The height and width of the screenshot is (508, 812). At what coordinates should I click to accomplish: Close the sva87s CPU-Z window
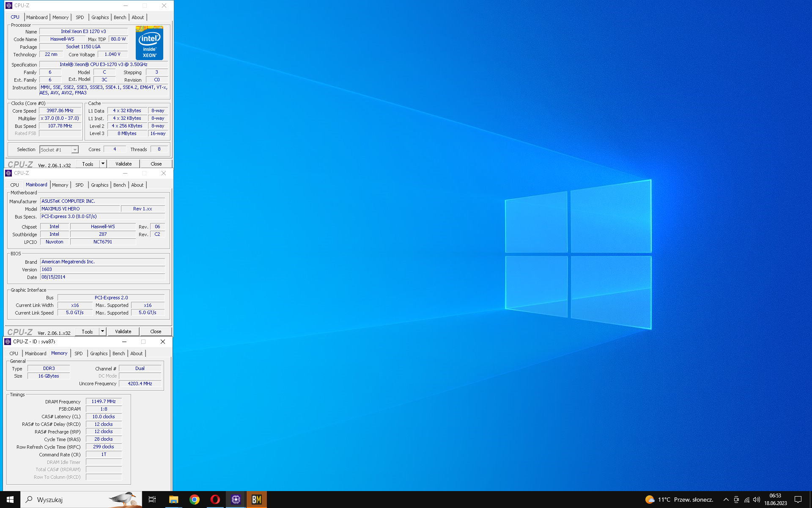point(163,342)
